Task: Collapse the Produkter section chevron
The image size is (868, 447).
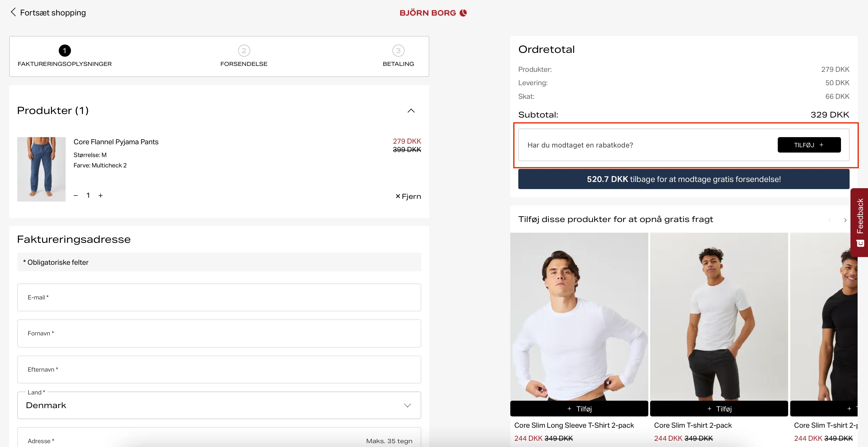Action: click(411, 111)
